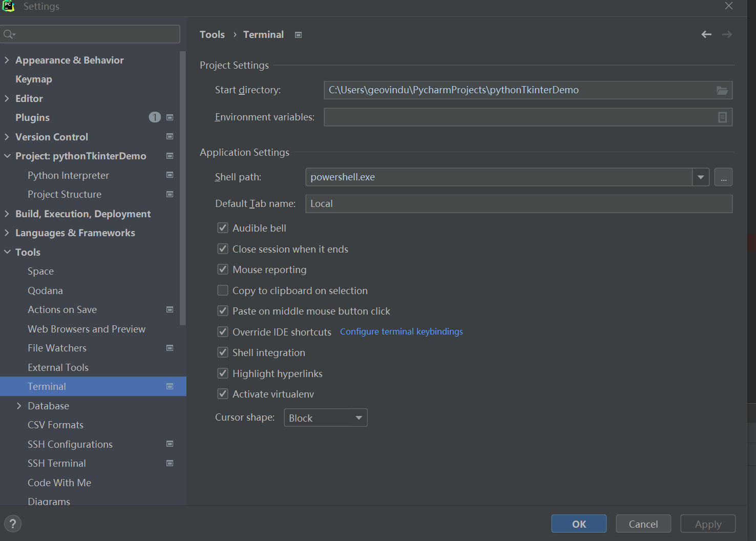Enable Copy to clipboard on selection
This screenshot has width=756, height=541.
tap(223, 290)
